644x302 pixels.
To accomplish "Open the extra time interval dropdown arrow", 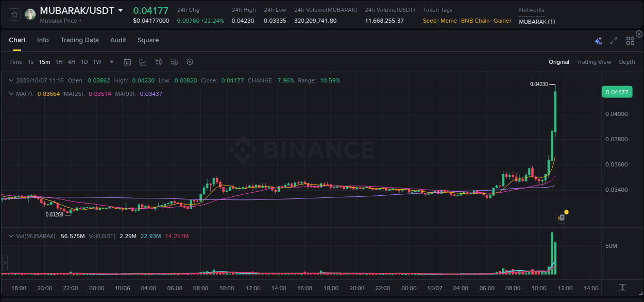I will [x=111, y=62].
